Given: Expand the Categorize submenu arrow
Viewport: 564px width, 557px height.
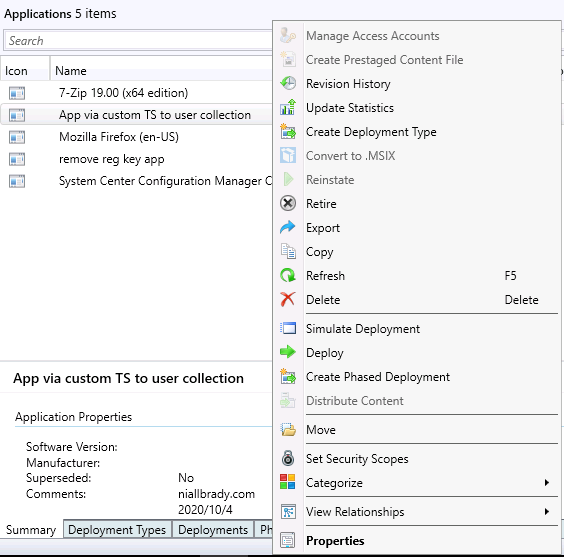Looking at the screenshot, I should point(547,482).
